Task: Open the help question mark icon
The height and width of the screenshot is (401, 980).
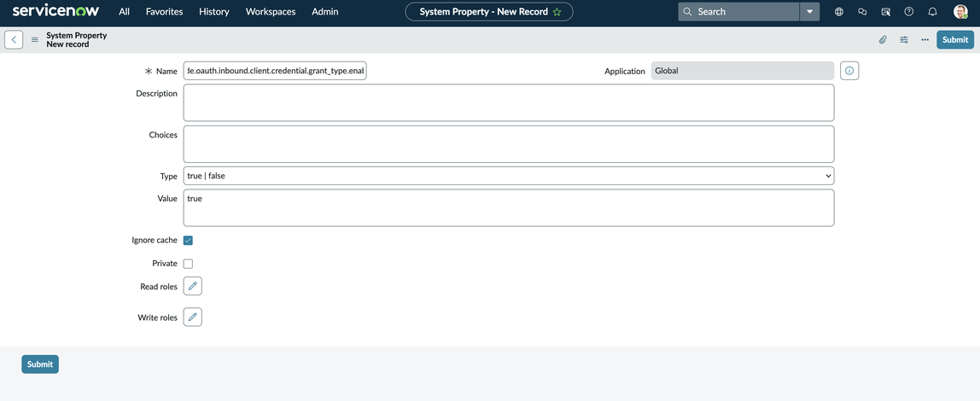Action: click(909, 12)
